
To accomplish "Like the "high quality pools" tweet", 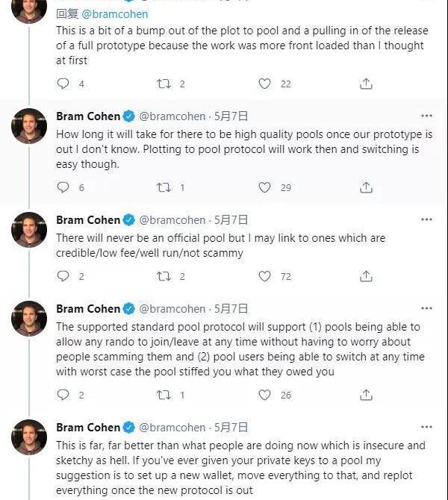I will click(x=265, y=187).
